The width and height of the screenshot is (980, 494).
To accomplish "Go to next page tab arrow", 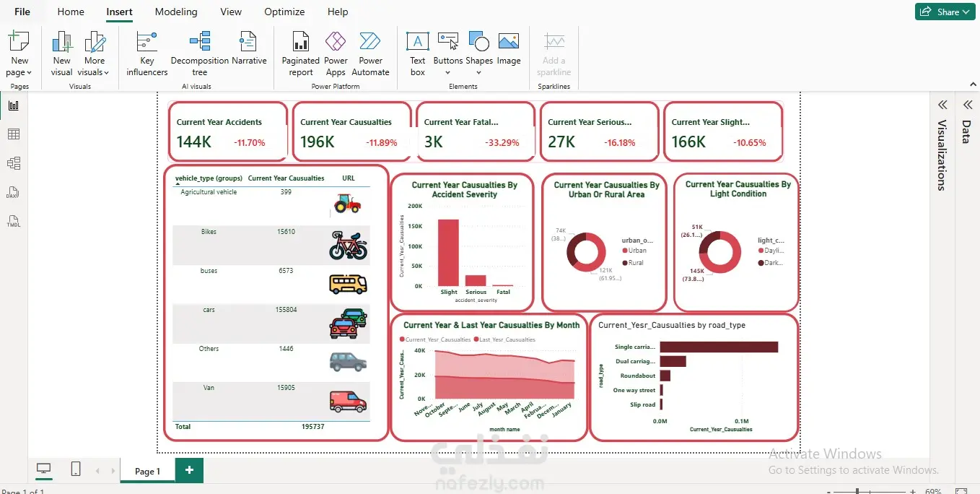I will [x=113, y=471].
